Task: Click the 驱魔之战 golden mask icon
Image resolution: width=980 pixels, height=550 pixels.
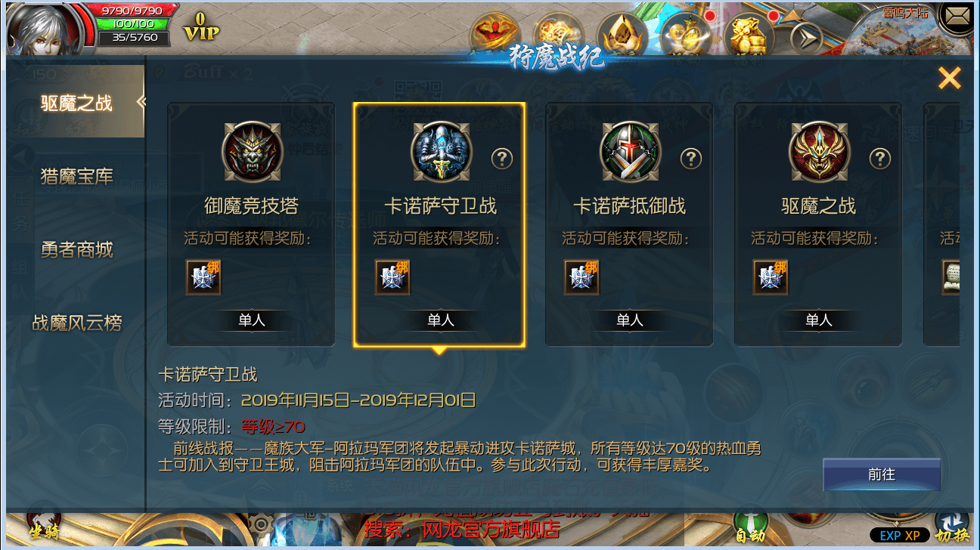Action: (x=819, y=152)
